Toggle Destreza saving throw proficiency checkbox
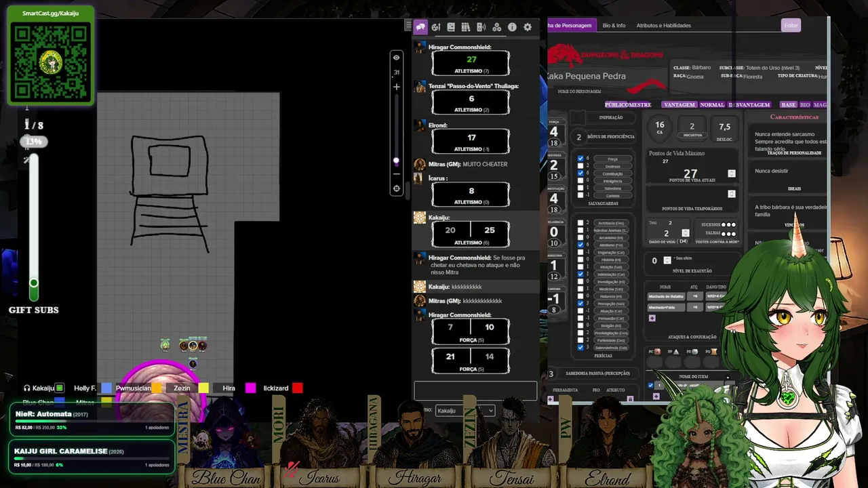Viewport: 868px width, 488px height. [580, 166]
